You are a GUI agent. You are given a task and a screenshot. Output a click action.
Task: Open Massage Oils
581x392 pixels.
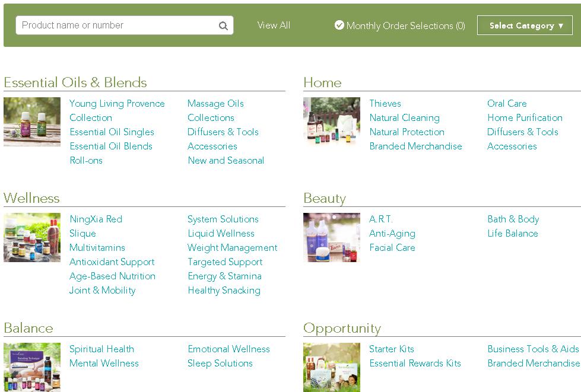(215, 103)
